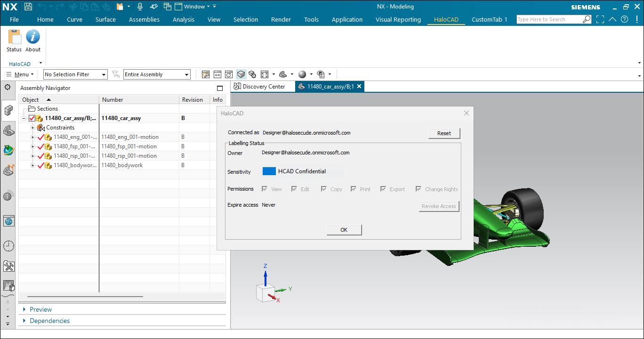The height and width of the screenshot is (339, 644).
Task: Click the microphone icon in quick access toolbar
Action: pos(139,6)
